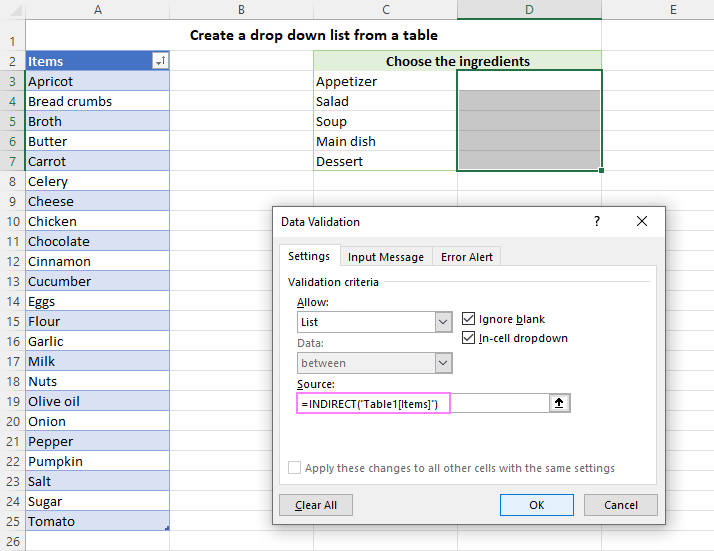The height and width of the screenshot is (551, 714).
Task: Click the dialog Help question mark icon
Action: coord(597,221)
